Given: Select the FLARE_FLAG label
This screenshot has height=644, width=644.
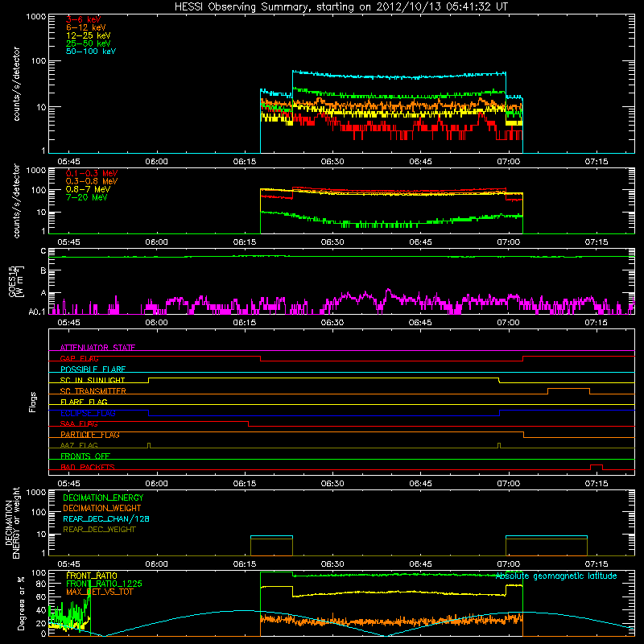Looking at the screenshot, I should click(x=84, y=402).
